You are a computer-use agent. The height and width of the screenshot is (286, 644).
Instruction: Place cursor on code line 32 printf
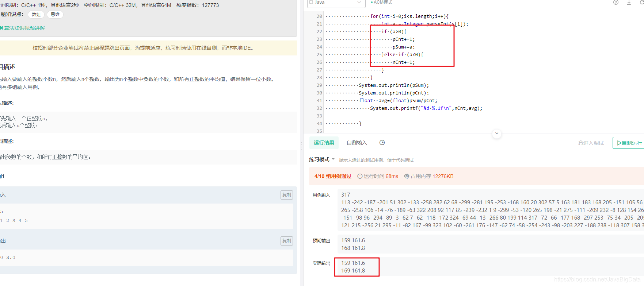click(426, 108)
